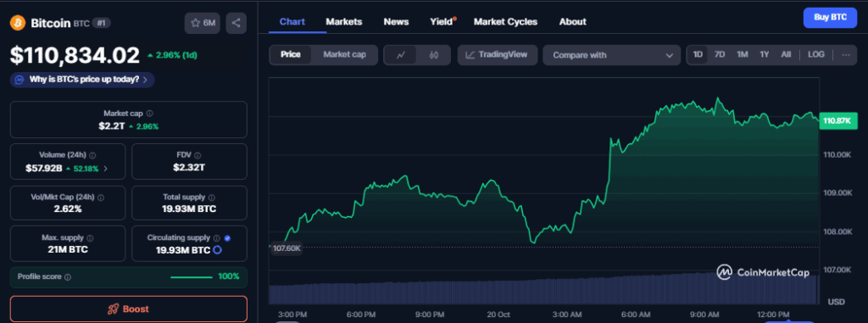Image resolution: width=868 pixels, height=323 pixels.
Task: Click the 100% profile score value
Action: coord(228,276)
